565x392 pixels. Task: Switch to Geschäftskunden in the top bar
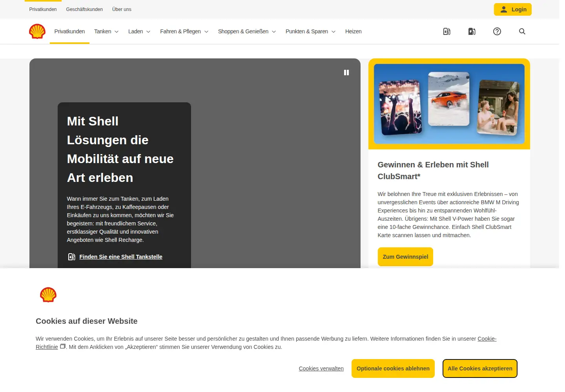84,9
